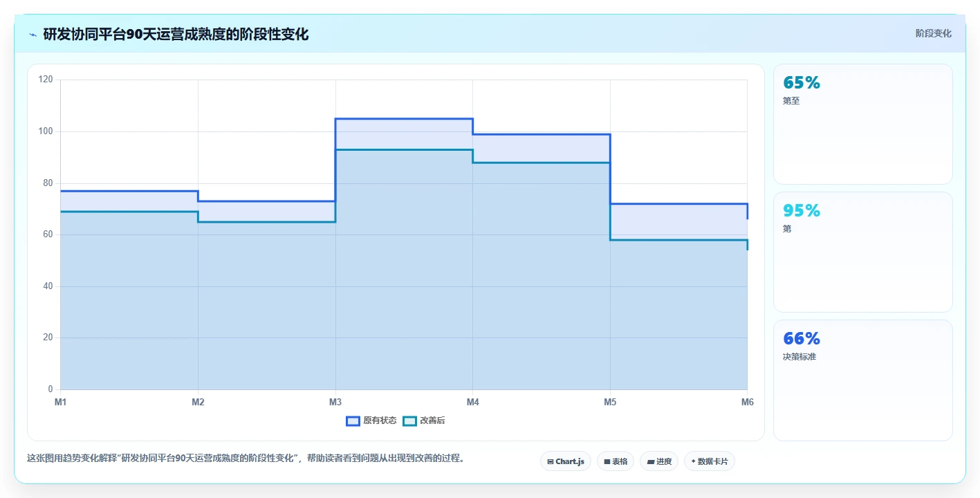Click the M3 x-axis label
This screenshot has height=498, width=980.
click(335, 402)
